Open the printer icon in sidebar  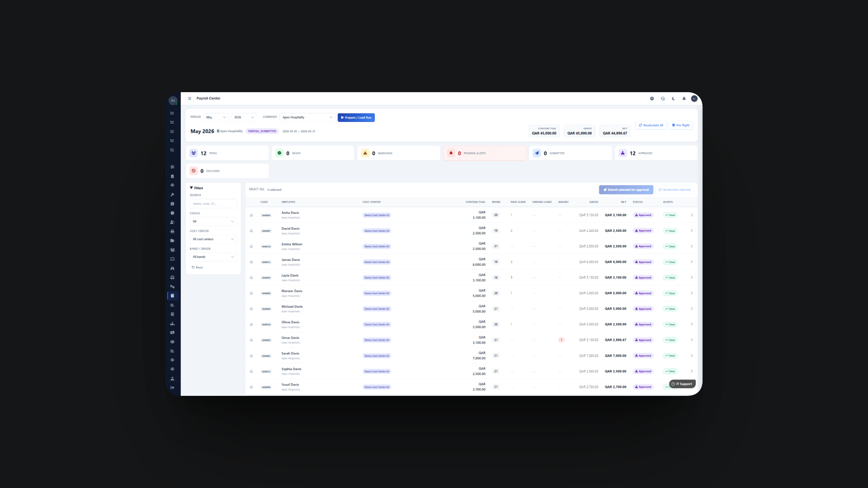pos(172,231)
